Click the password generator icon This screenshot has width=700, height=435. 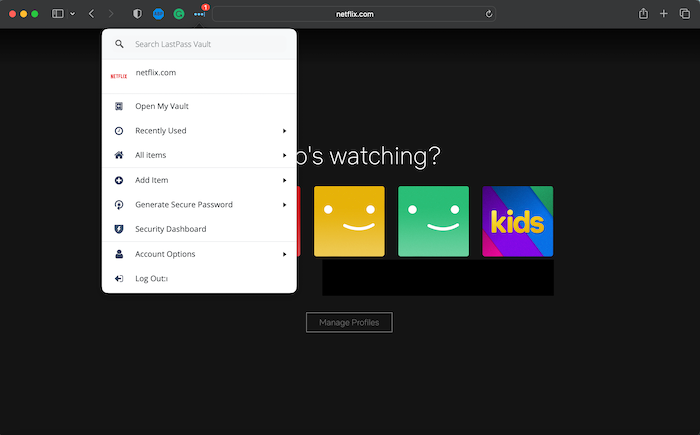click(119, 205)
